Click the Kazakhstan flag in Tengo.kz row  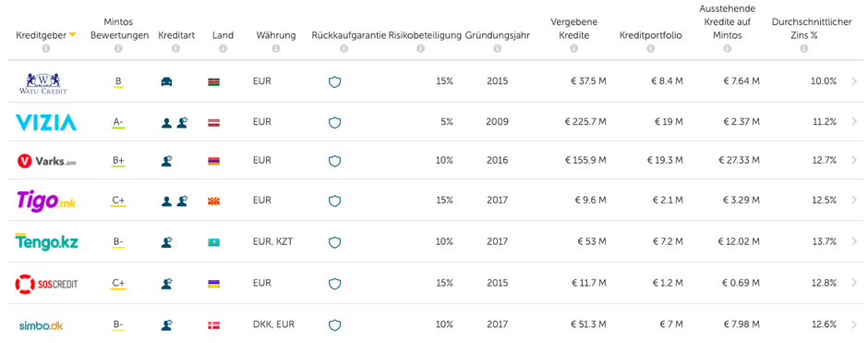click(x=213, y=242)
